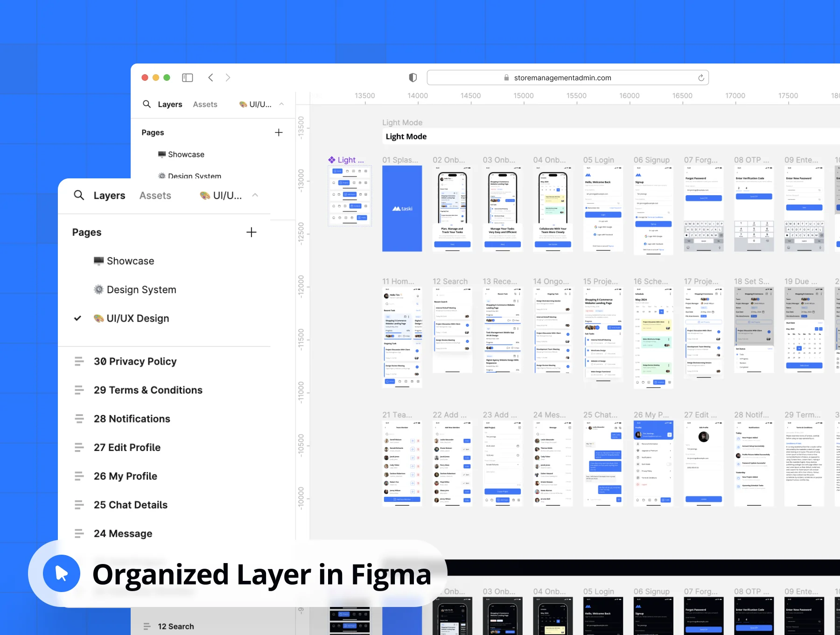
Task: Open the 29 Terms frame thumbnail
Action: [804, 464]
